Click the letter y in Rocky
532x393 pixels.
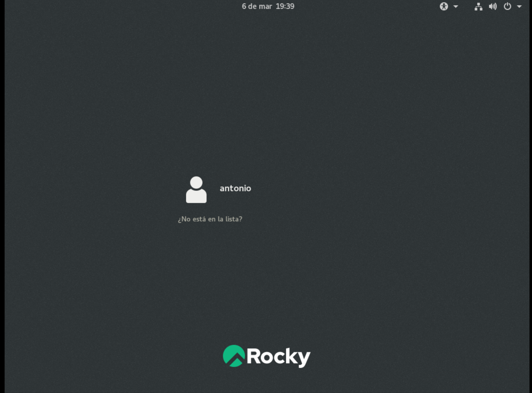click(304, 358)
